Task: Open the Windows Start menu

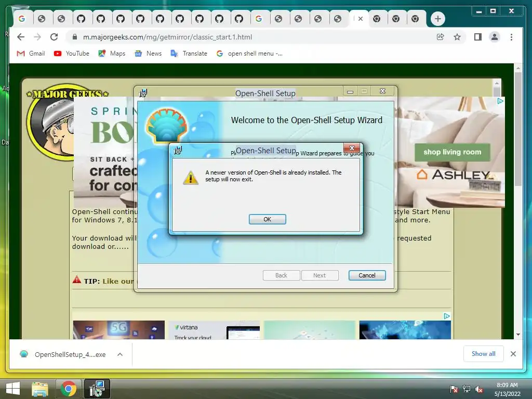Action: click(x=13, y=389)
